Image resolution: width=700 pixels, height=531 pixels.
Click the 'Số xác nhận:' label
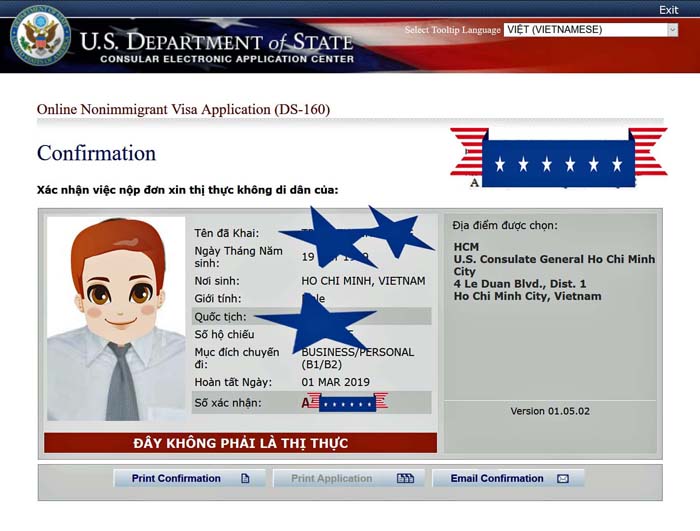tap(228, 403)
